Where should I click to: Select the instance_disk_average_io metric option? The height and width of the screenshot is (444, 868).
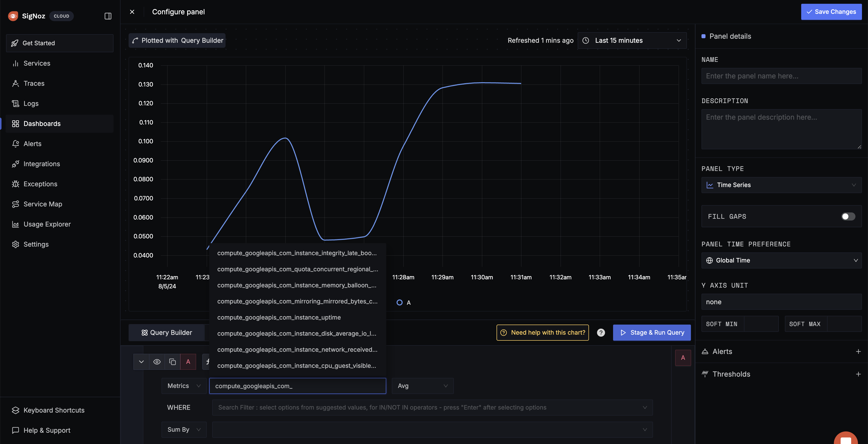click(x=298, y=334)
